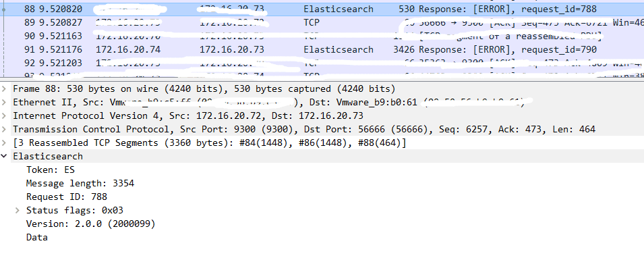Select packet 92 in the packet list
Viewport: 644px width, 258px height.
coord(322,63)
